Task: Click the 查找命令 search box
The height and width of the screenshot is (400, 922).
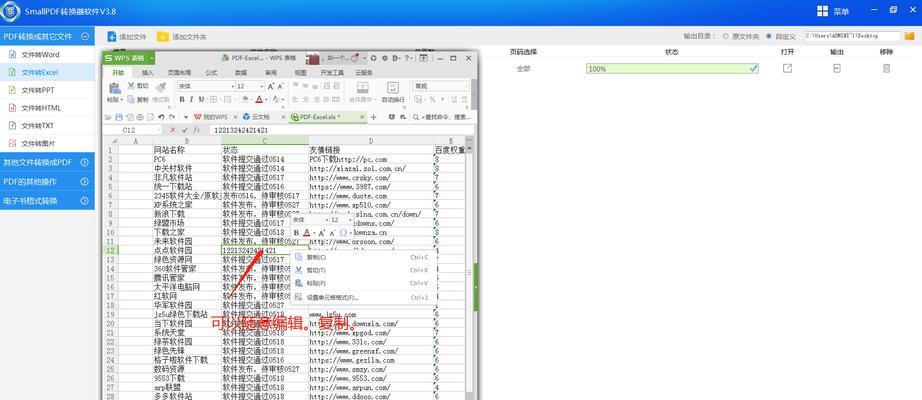Action: [441, 117]
